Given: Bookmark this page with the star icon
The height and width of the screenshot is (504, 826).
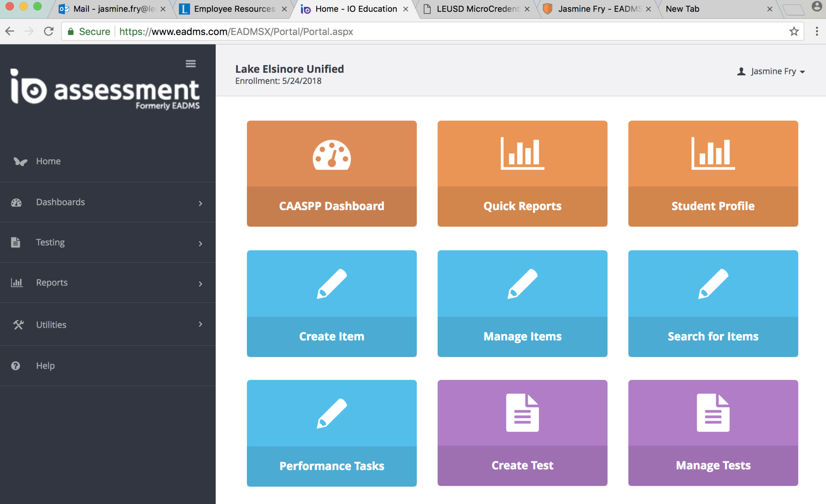Looking at the screenshot, I should tap(794, 31).
